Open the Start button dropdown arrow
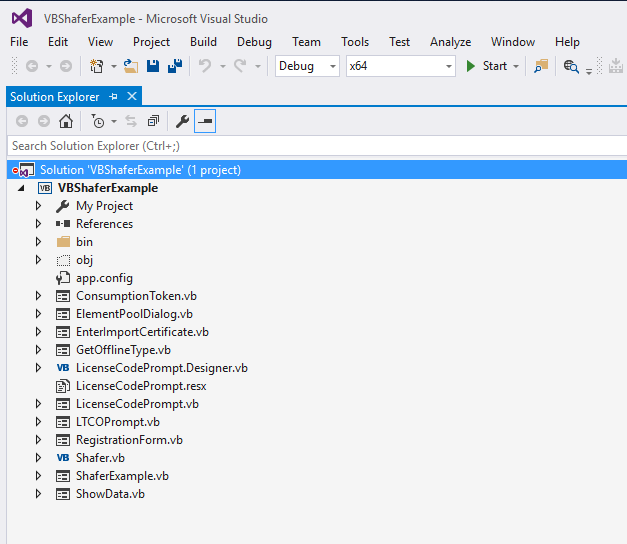Viewport: 627px width, 544px height. click(516, 66)
